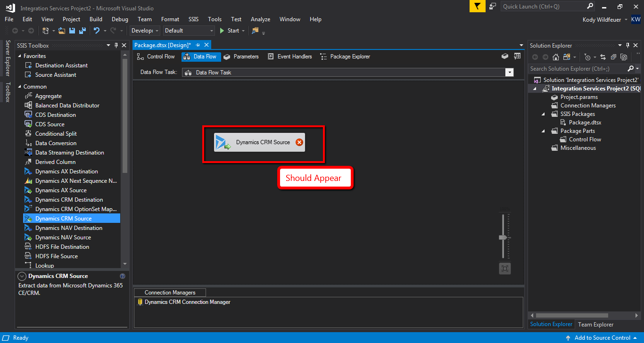This screenshot has width=644, height=343.
Task: Click the green Start debug button
Action: [230, 31]
